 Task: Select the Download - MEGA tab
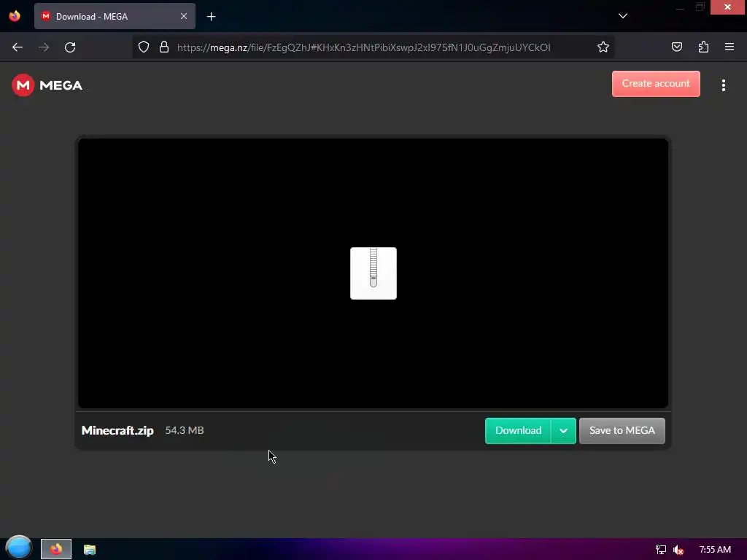[x=115, y=16]
